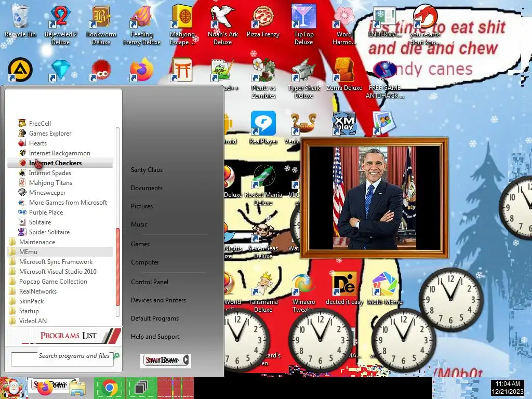Open FREE GAME ANTI HACK shortcut
Viewport: 532px width, 399px height.
click(x=385, y=79)
